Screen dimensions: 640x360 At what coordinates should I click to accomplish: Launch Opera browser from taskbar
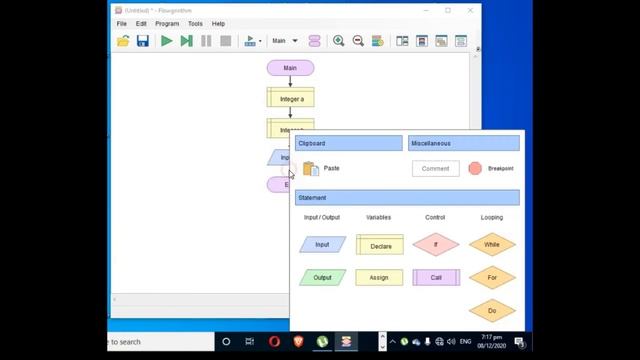(x=274, y=342)
